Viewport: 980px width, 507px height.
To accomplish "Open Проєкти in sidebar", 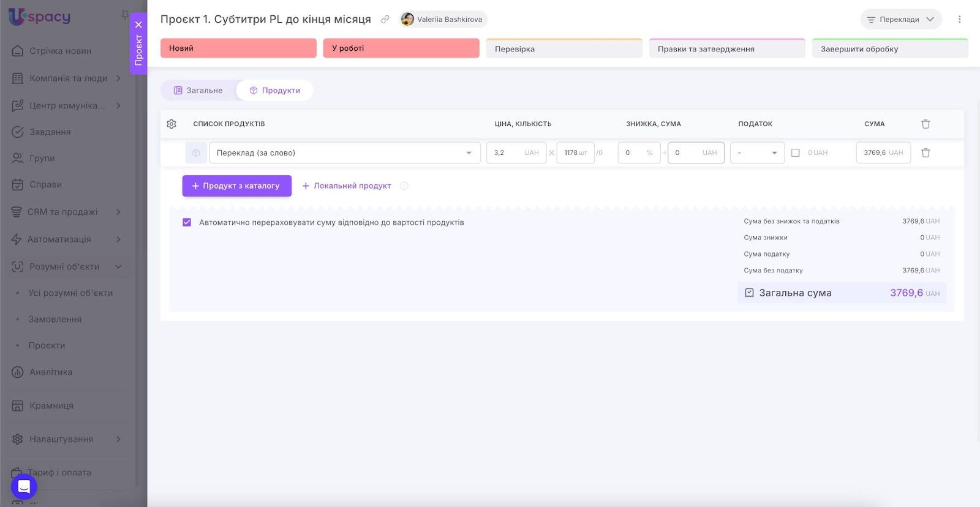I will point(47,345).
